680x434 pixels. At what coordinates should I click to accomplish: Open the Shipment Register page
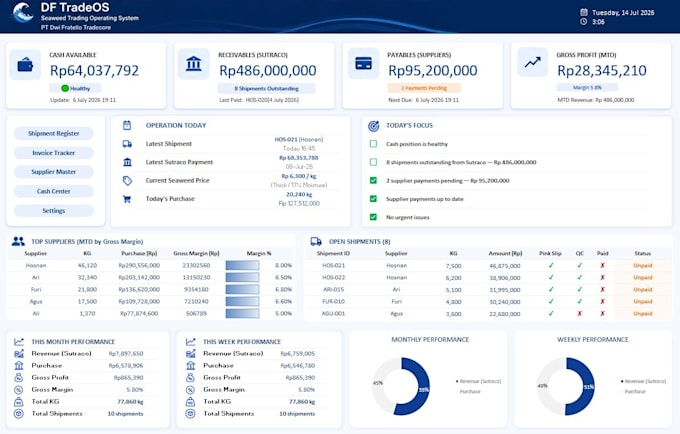(54, 133)
